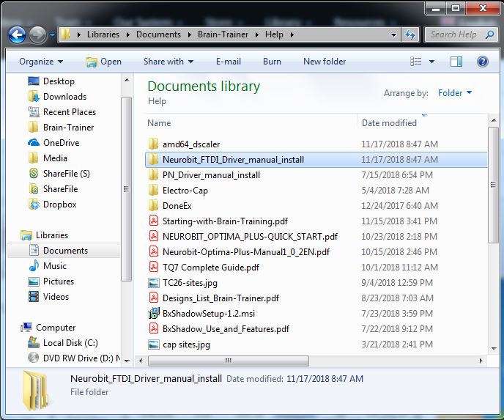Screen dimensions: 504x420
Task: Open the Music library
Action: [x=48, y=266]
